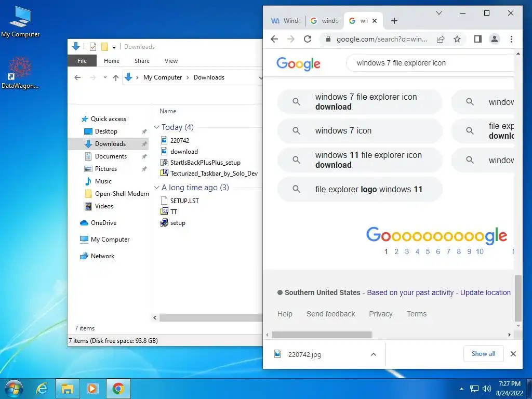Sort files by the Name column header
Image resolution: width=532 pixels, height=399 pixels.
pyautogui.click(x=168, y=111)
